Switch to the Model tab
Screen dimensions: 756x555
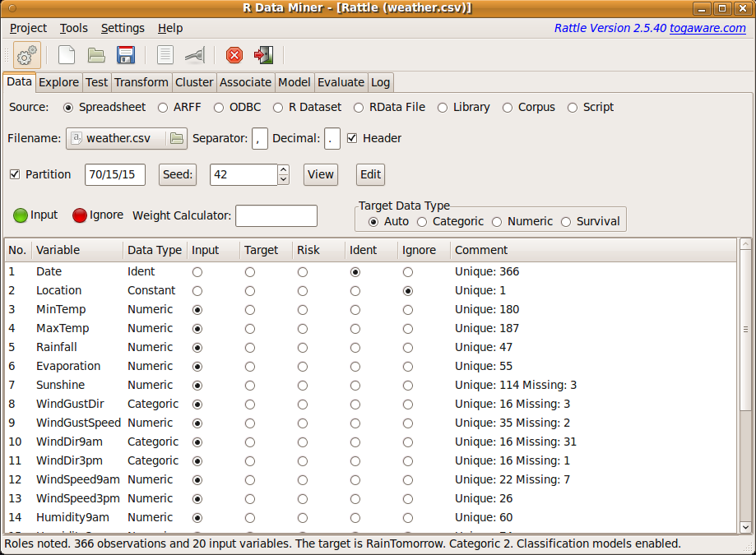pyautogui.click(x=294, y=82)
